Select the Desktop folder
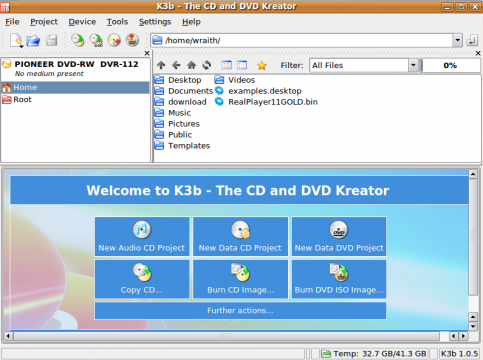 pyautogui.click(x=178, y=80)
